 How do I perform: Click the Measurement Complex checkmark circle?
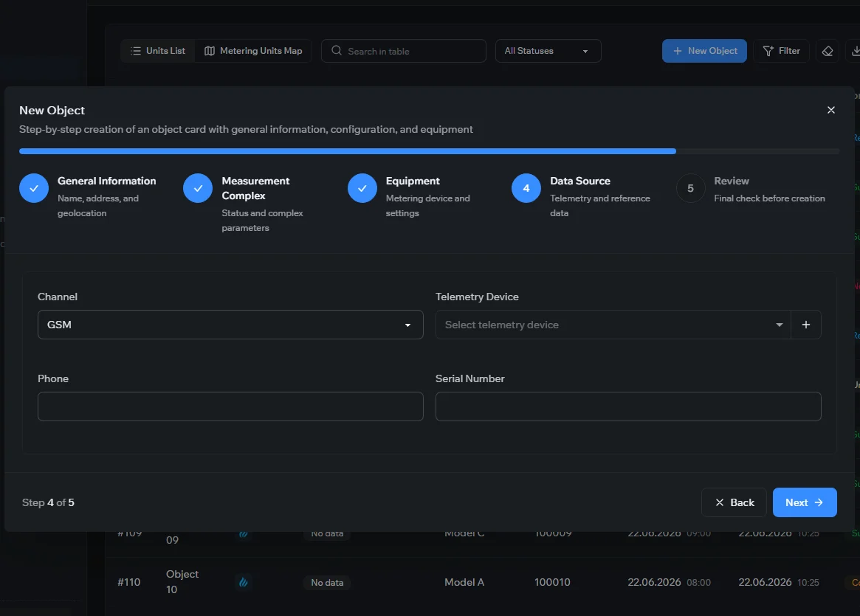click(198, 188)
